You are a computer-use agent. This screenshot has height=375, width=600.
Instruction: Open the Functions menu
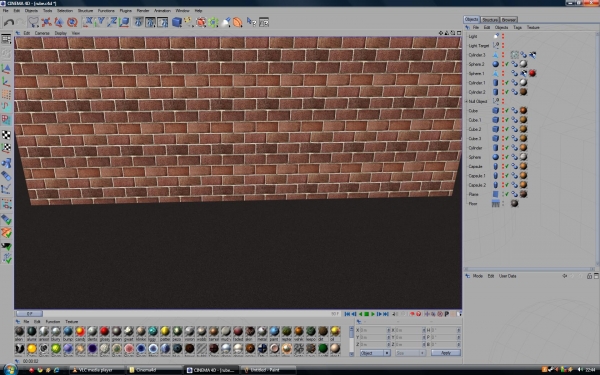[106, 11]
